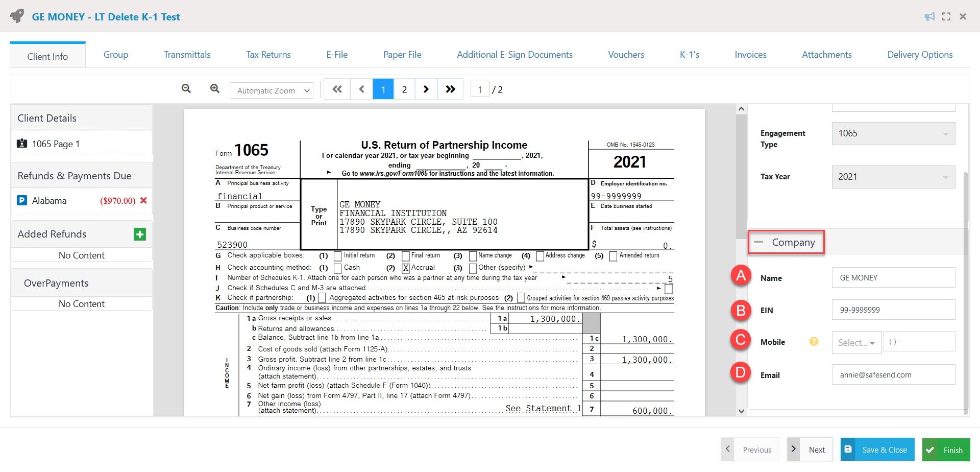The image size is (980, 472).
Task: Collapse the Company section
Action: (x=759, y=242)
